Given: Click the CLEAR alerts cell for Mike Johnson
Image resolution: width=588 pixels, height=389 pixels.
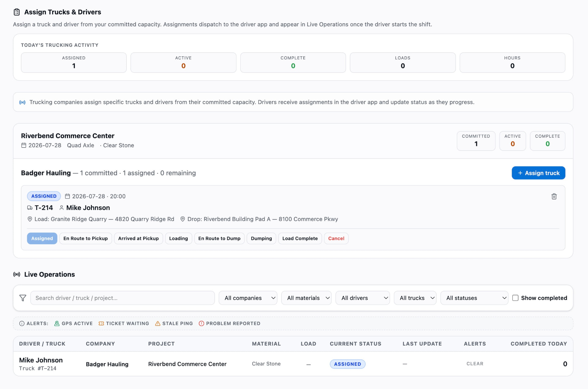Looking at the screenshot, I should (x=475, y=364).
